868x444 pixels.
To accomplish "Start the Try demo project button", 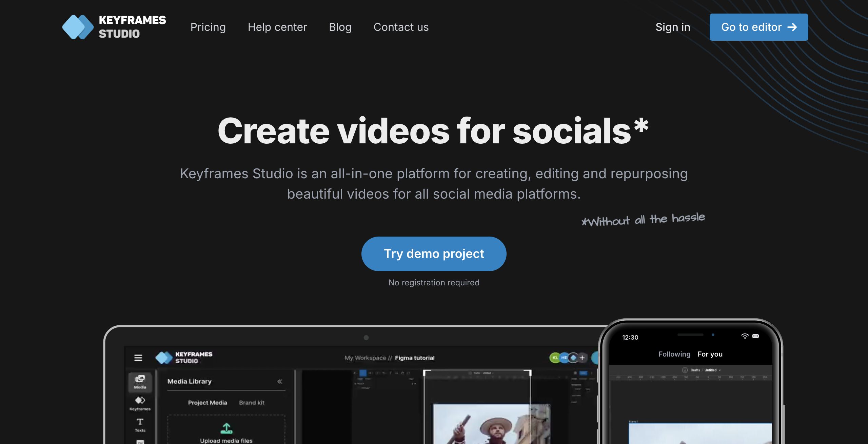I will [x=434, y=254].
